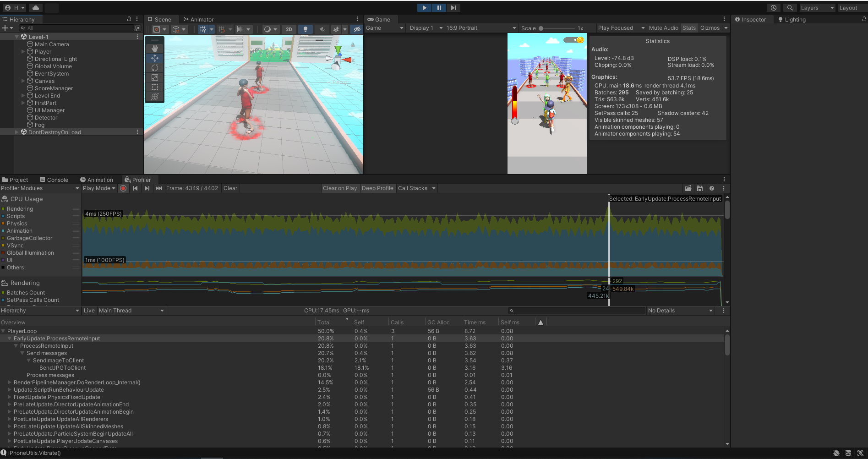Open the Main Thread dropdown
This screenshot has width=868, height=459.
coord(131,311)
